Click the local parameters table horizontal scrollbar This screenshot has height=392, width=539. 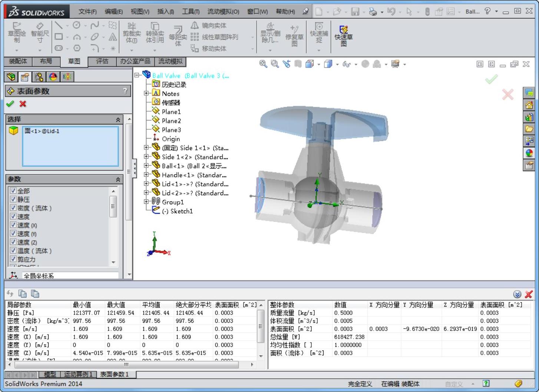pos(126,365)
